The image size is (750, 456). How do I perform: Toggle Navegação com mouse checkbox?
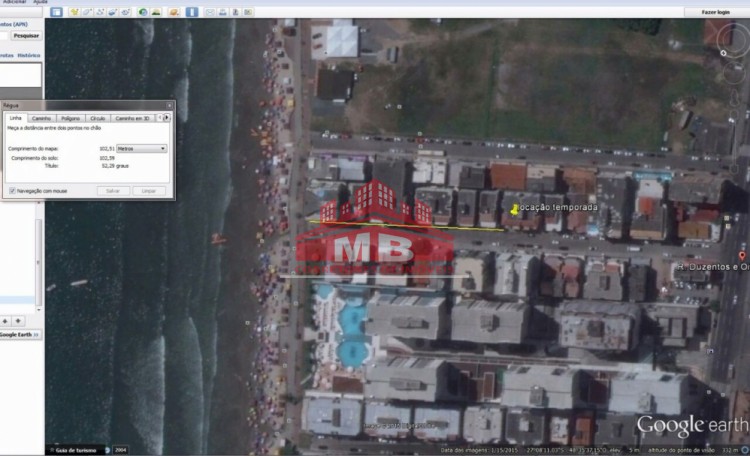pos(11,190)
